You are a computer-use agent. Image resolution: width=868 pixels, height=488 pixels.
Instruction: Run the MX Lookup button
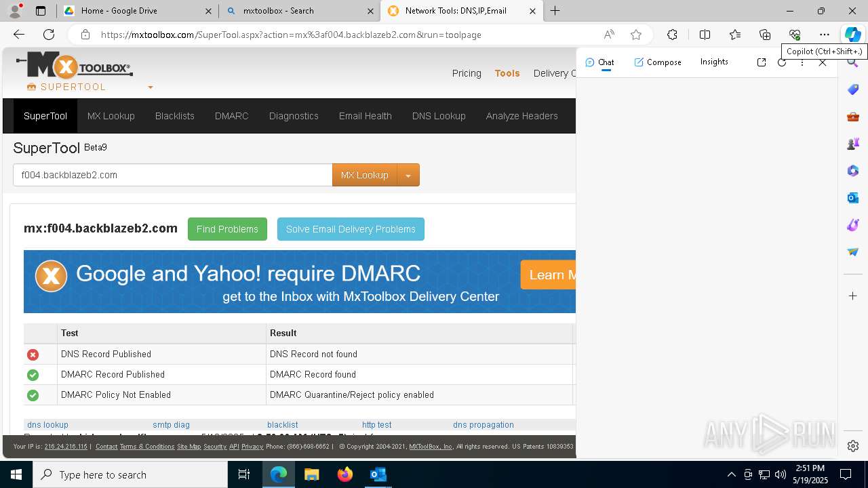(x=365, y=175)
